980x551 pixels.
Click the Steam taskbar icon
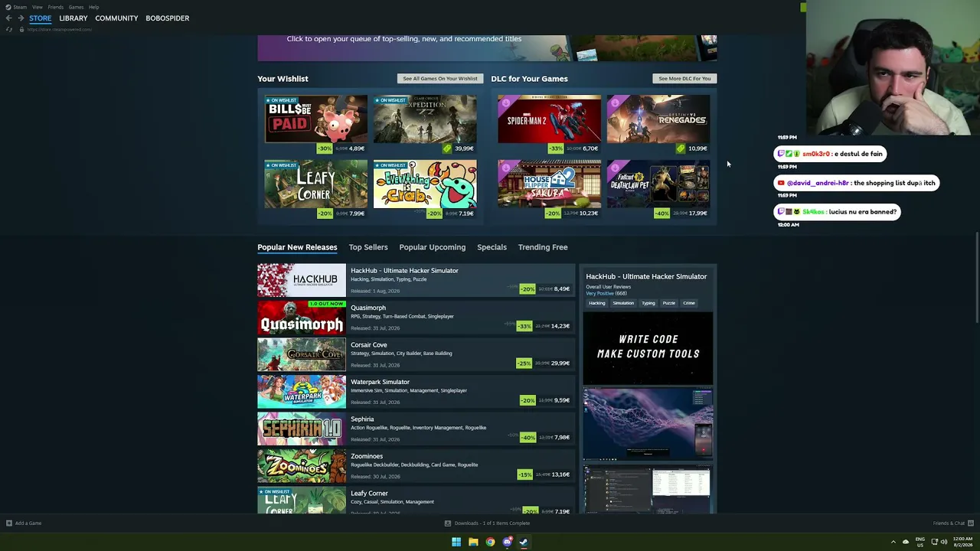524,542
